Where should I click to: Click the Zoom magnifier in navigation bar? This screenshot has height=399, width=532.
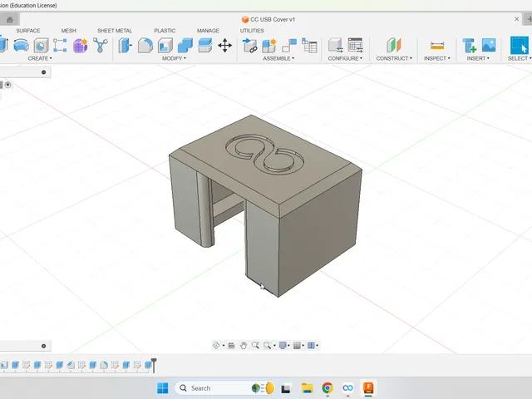click(x=255, y=346)
